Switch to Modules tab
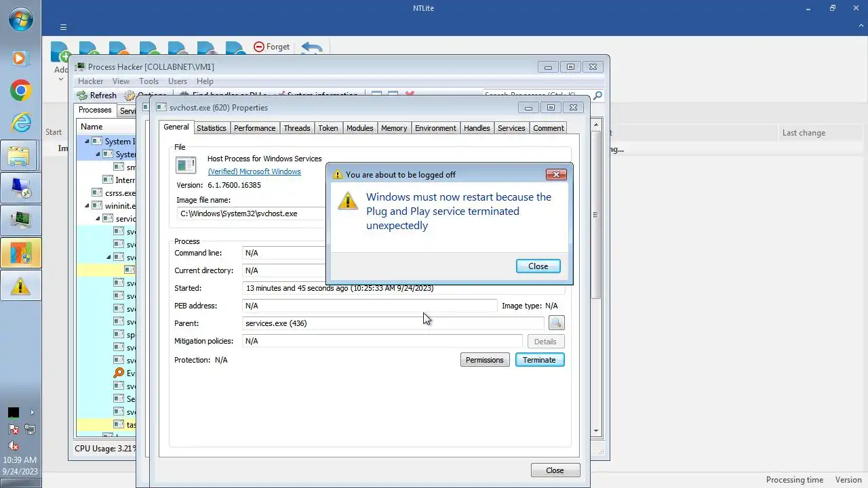The image size is (868, 488). click(359, 128)
